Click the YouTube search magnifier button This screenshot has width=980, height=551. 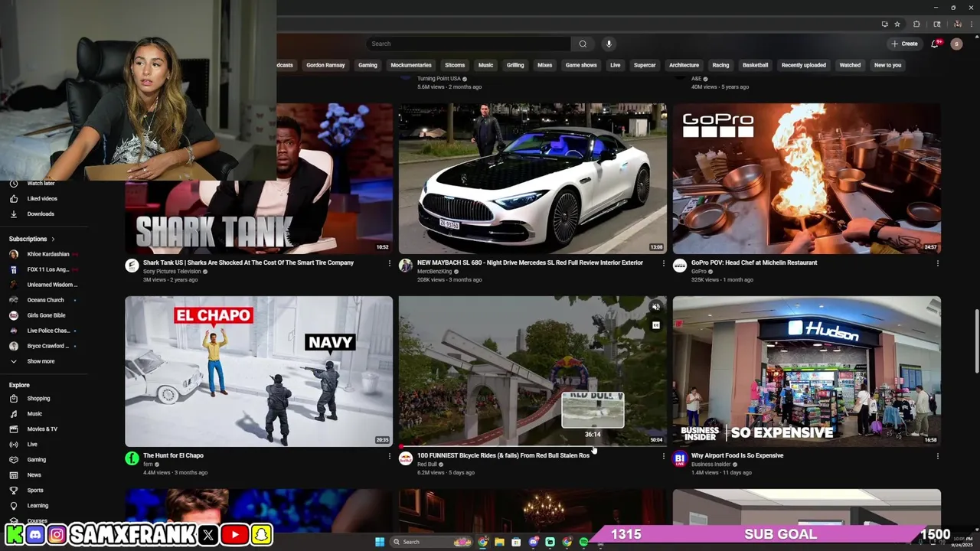pos(583,44)
